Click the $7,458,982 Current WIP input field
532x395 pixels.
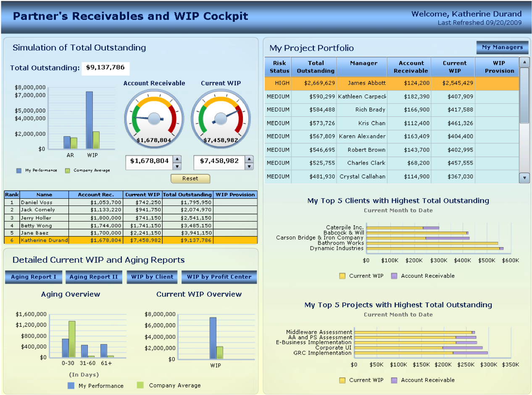219,163
